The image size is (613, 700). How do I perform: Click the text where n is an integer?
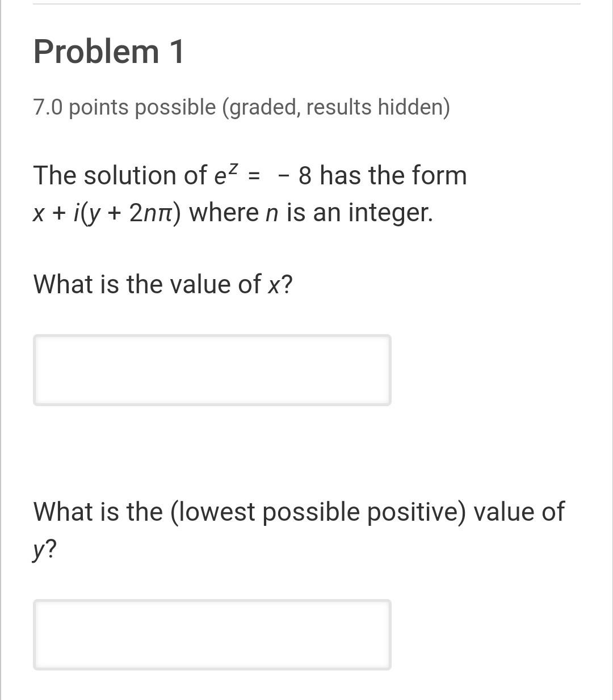pyautogui.click(x=310, y=212)
